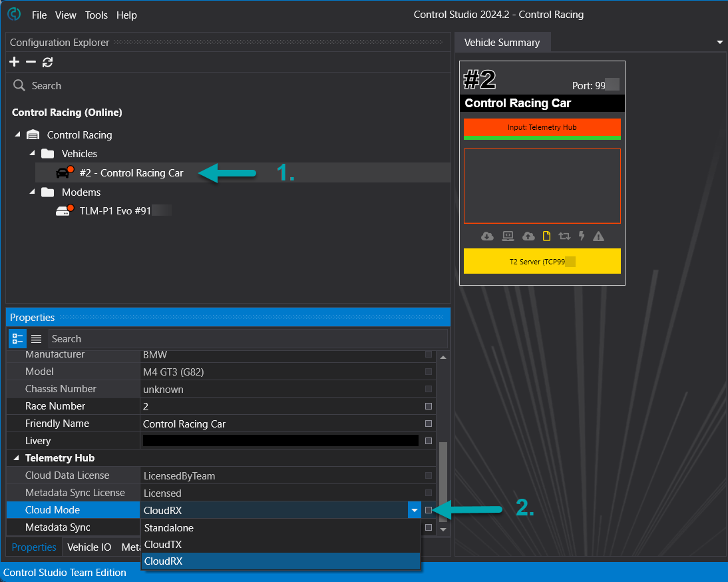Refresh the Configuration Explorer

click(x=47, y=62)
